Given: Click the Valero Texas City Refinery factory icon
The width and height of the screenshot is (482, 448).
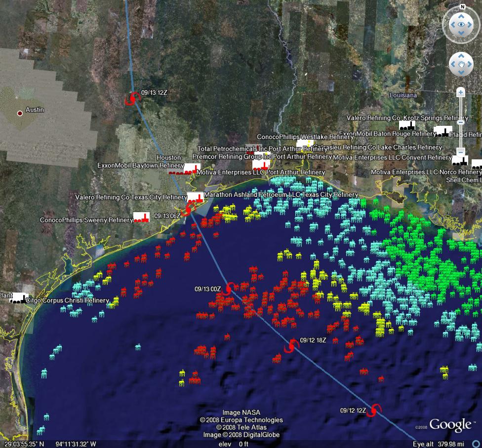Looking at the screenshot, I should point(195,197).
